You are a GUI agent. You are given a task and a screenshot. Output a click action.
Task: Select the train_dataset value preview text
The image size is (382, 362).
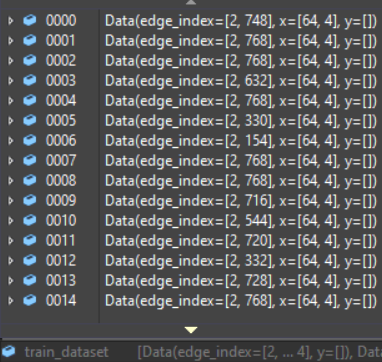[260, 352]
